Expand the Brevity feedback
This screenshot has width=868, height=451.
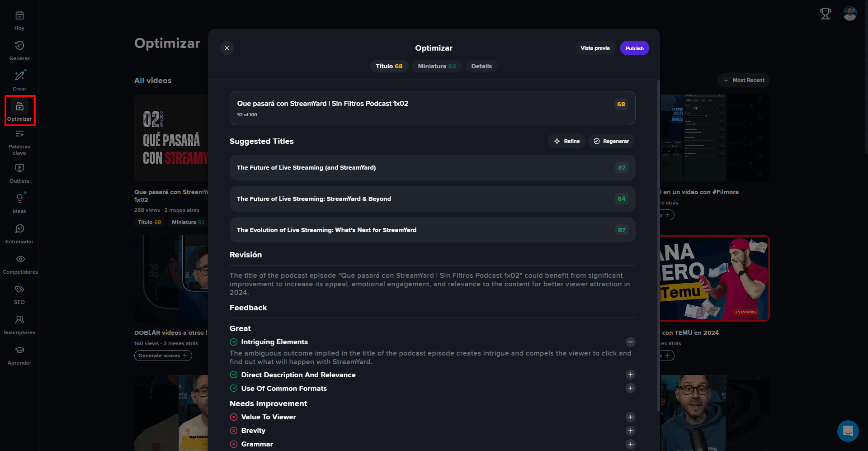point(631,431)
